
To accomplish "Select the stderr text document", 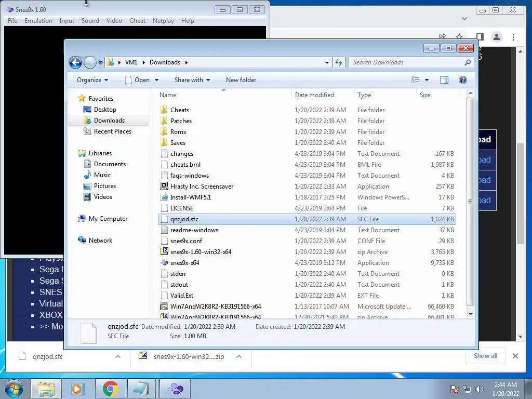I will click(x=178, y=274).
